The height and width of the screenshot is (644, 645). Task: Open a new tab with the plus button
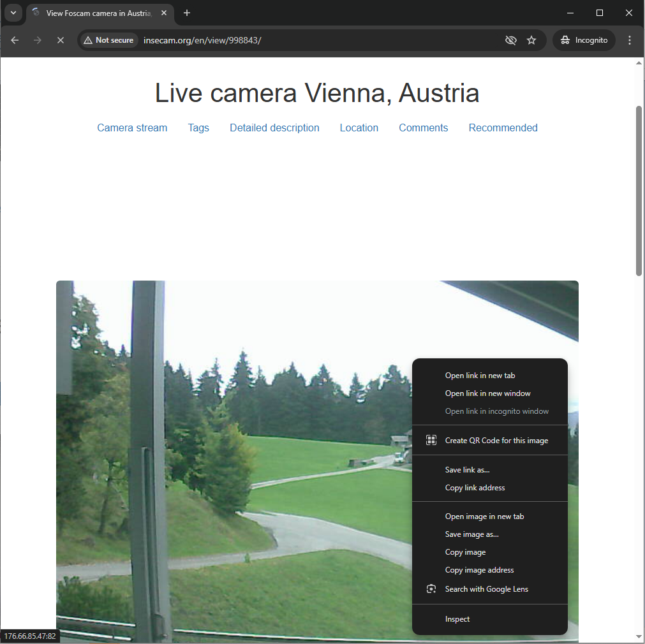186,13
